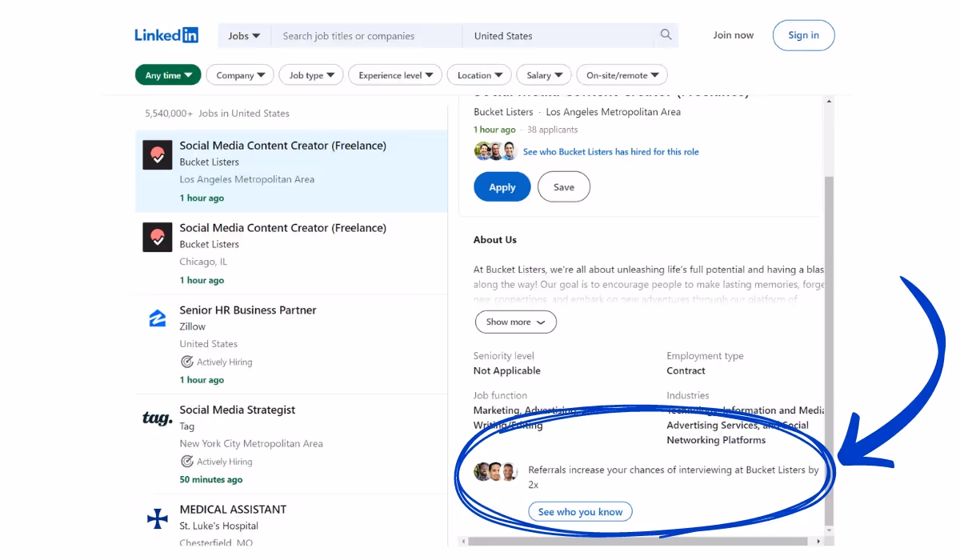Click Actively Hiring badge icon under Zillow
This screenshot has width=960, height=560.
point(186,362)
